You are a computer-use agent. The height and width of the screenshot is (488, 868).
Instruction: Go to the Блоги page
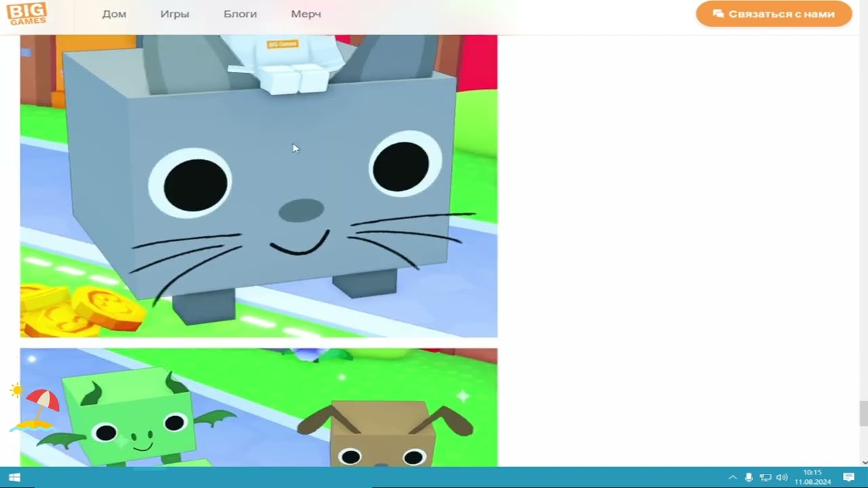(x=240, y=14)
